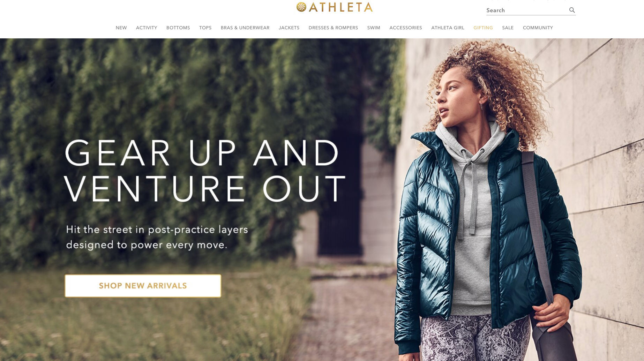Select BOTTOMS in the navigation bar
644x361 pixels.
pos(178,28)
